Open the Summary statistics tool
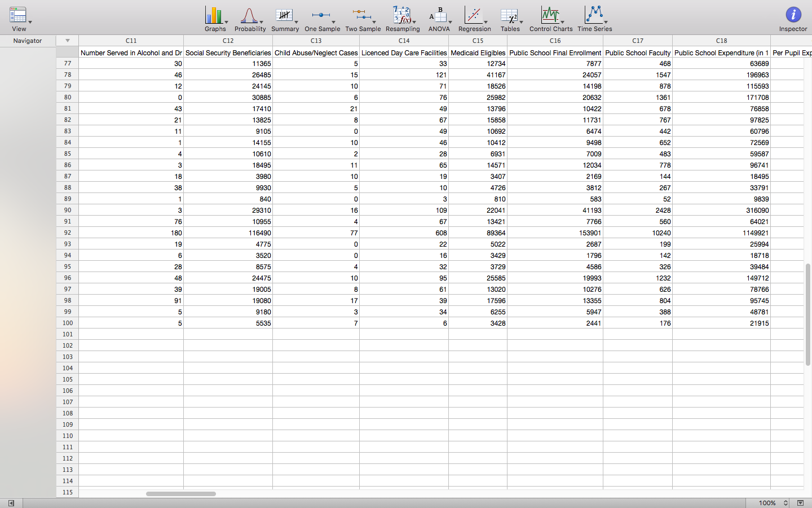812x508 pixels. [x=284, y=19]
